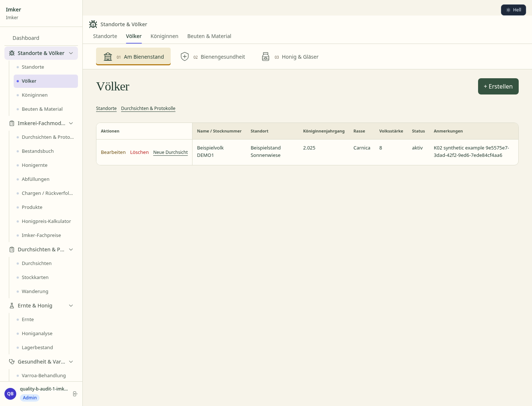Image resolution: width=532 pixels, height=406 pixels.
Task: Open Bestandsbuch in the sidebar
Action: tap(46, 151)
